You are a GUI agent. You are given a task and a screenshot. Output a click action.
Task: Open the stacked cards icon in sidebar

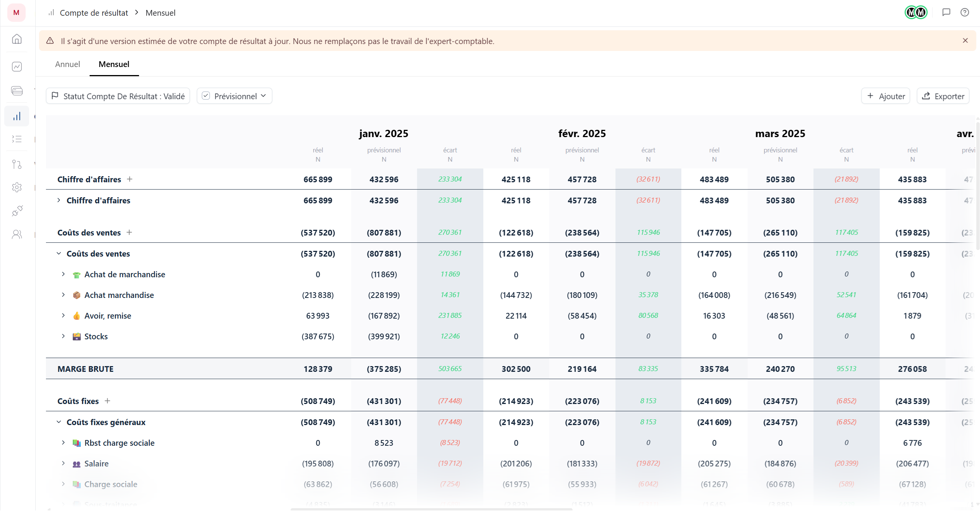17,91
